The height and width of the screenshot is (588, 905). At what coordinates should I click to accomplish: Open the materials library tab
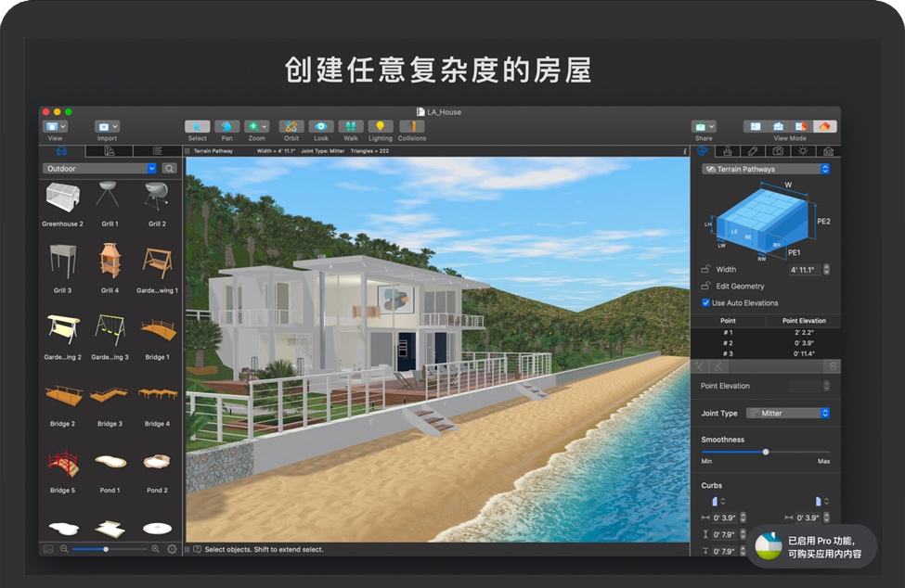tap(110, 151)
